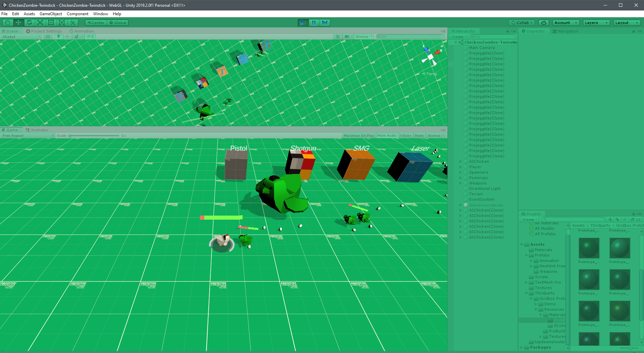Viewport: 644px width, 353px height.
Task: Select the Rect transform tool
Action: 51,23
